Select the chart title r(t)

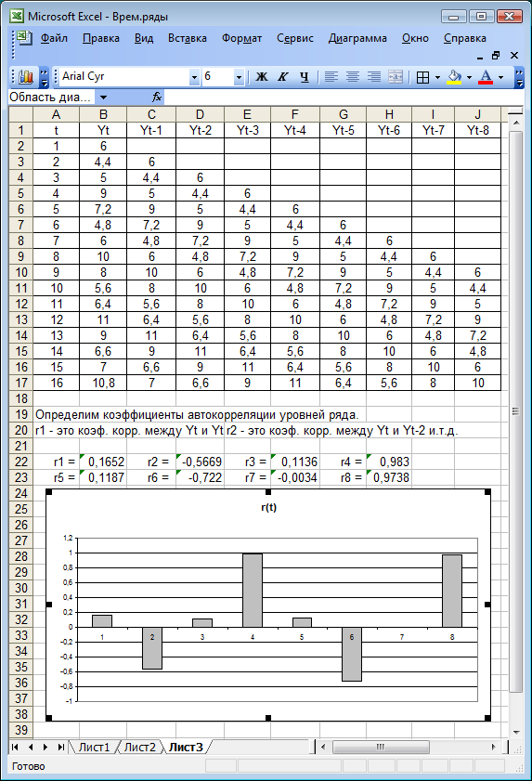[x=268, y=508]
